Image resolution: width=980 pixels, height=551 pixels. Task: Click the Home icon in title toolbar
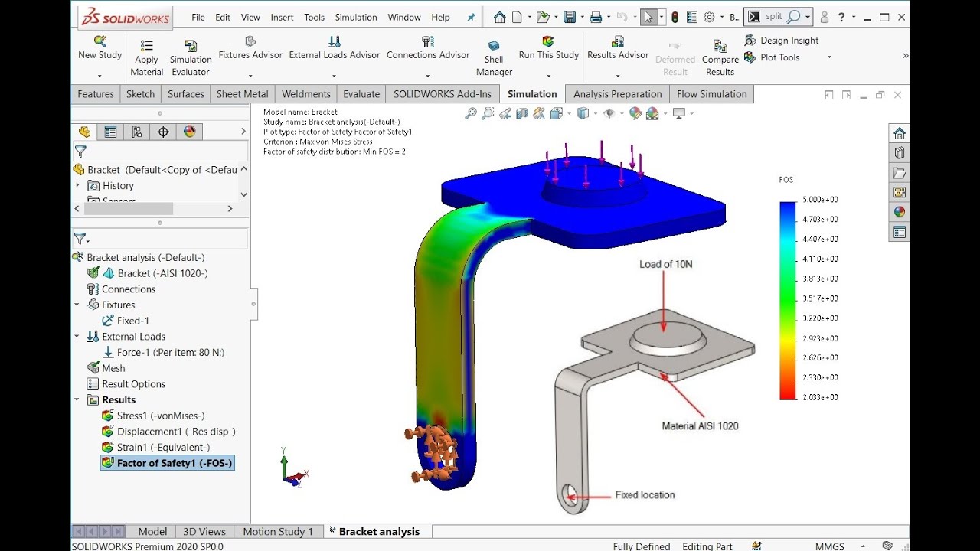pyautogui.click(x=500, y=17)
